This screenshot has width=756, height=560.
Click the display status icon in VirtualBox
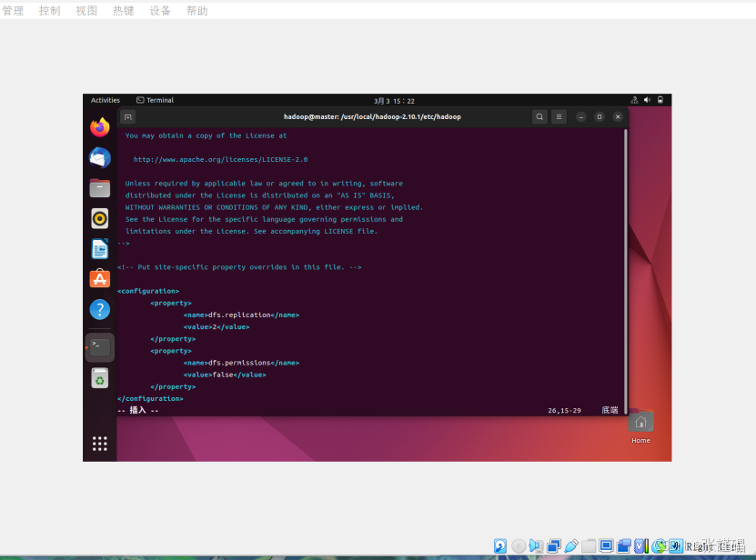[606, 545]
